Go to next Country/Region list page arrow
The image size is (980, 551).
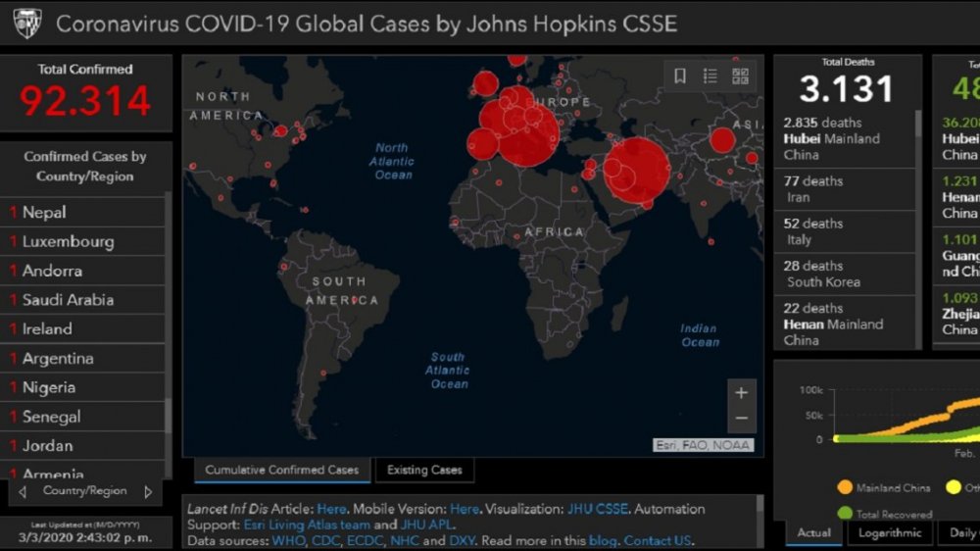point(148,492)
